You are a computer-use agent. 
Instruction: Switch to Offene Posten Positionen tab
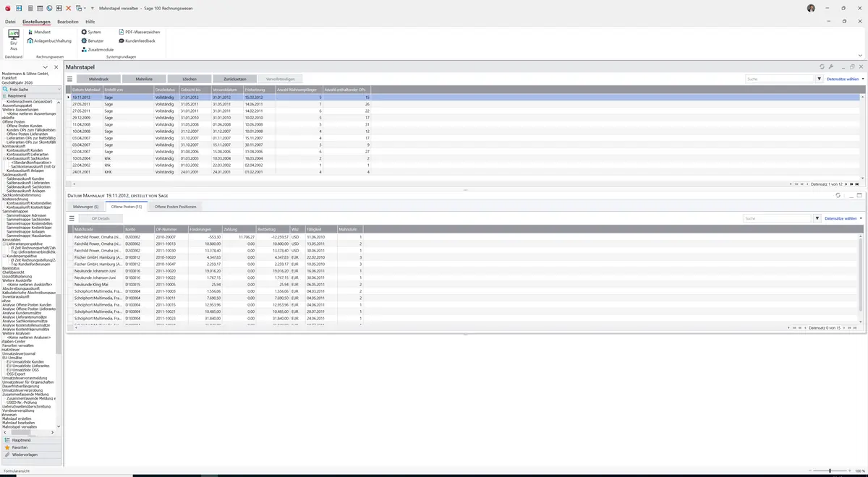[x=175, y=207]
